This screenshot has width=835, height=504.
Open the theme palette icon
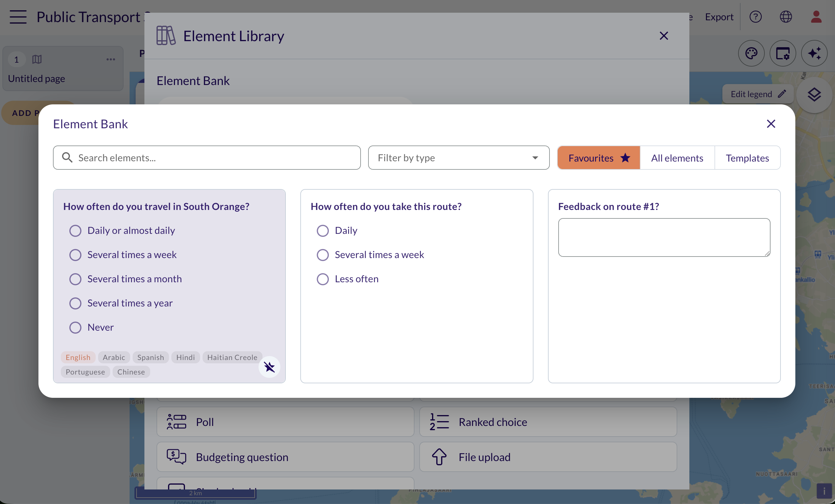coord(751,53)
